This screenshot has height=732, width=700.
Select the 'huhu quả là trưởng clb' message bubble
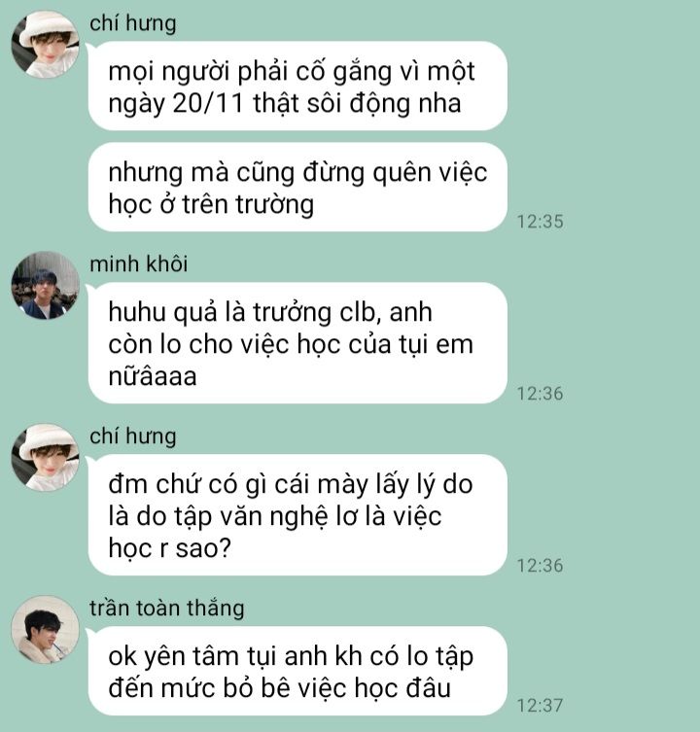click(x=297, y=343)
